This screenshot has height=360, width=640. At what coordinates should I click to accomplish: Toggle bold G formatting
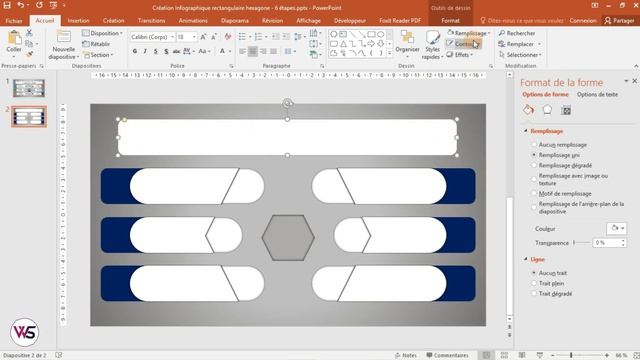click(x=135, y=51)
